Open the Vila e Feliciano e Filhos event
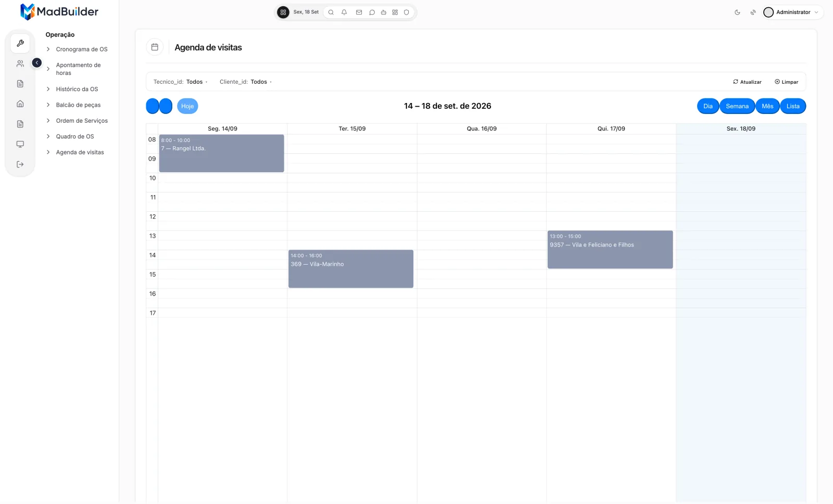Screen dimensions: 833x504 610,250
